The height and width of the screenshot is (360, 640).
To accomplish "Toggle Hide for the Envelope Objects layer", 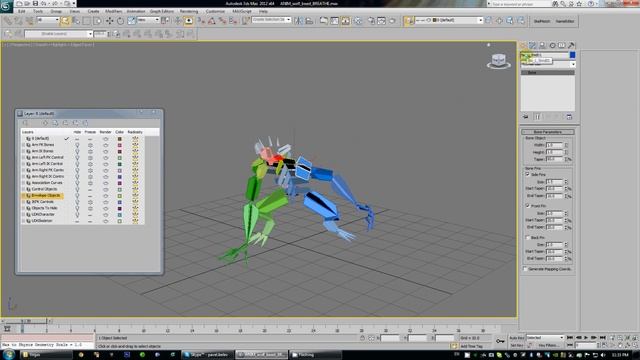I will click(77, 196).
